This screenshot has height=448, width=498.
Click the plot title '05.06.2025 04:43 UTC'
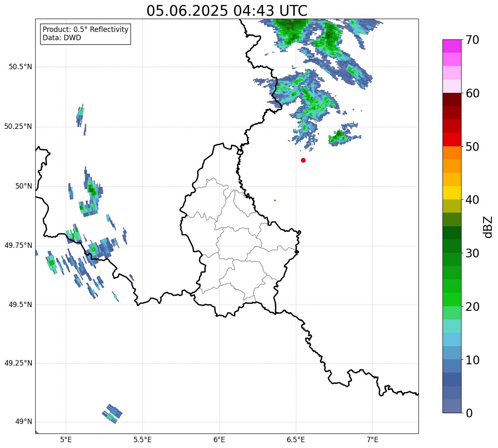point(227,10)
